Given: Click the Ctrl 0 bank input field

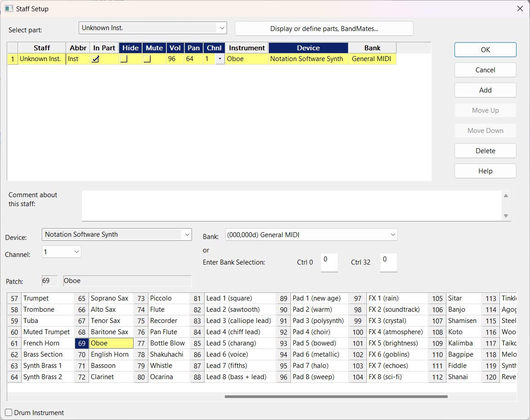Looking at the screenshot, I should tap(329, 262).
